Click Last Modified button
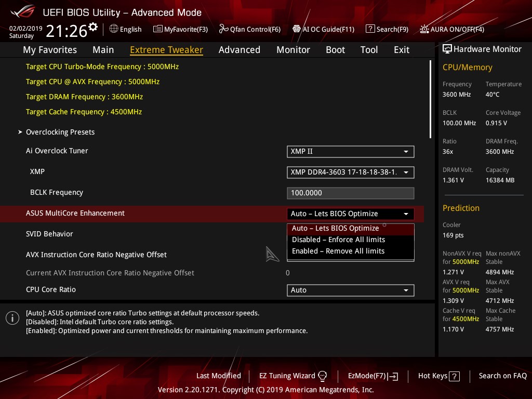 [219, 376]
